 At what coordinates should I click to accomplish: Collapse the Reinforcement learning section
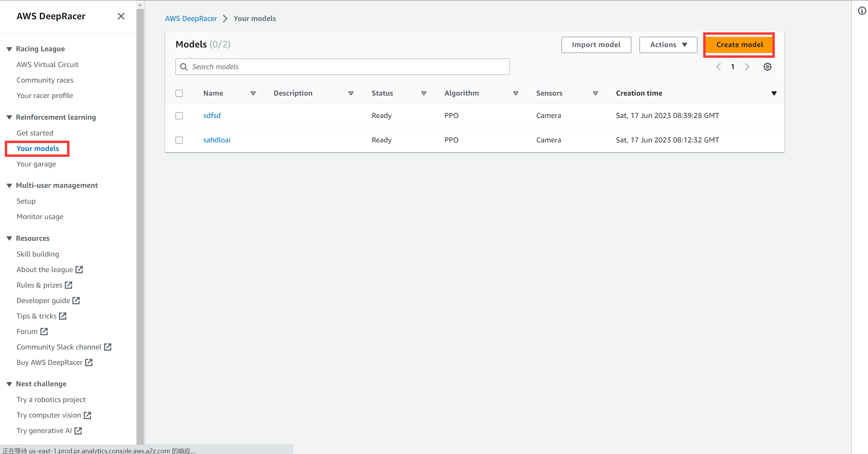tap(9, 117)
